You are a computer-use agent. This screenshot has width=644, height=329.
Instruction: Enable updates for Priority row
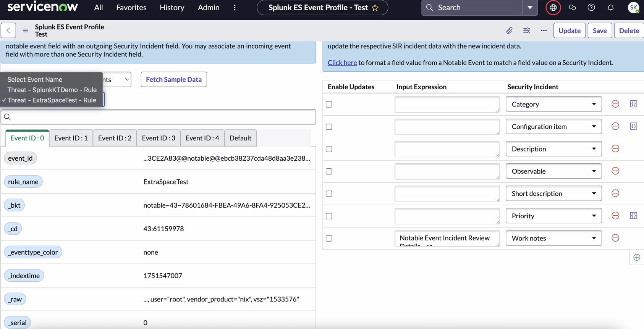pos(329,216)
